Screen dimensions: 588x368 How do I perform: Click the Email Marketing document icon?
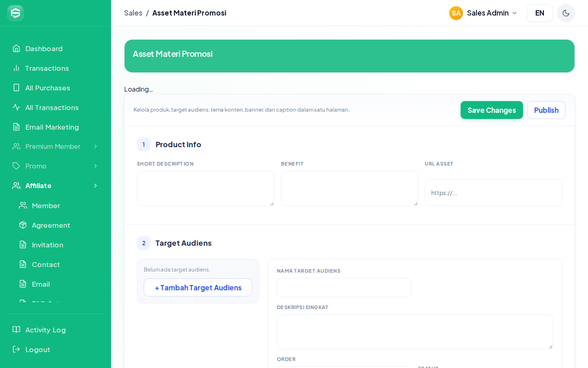click(x=16, y=127)
